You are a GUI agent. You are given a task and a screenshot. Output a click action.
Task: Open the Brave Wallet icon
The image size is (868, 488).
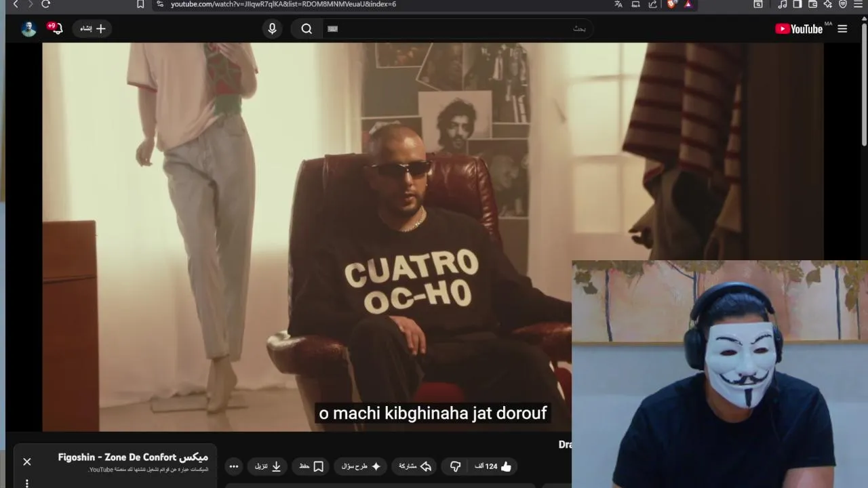812,4
